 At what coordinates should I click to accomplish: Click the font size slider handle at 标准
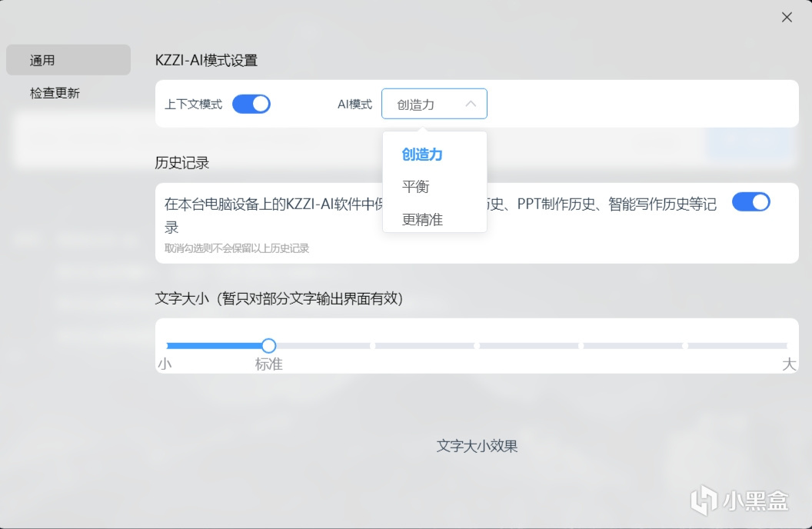coord(268,345)
